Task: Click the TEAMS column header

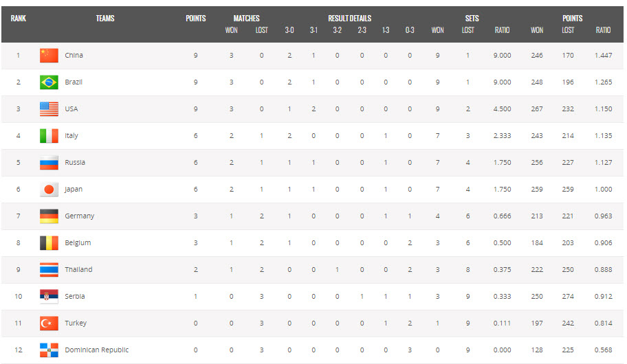Action: pyautogui.click(x=105, y=19)
